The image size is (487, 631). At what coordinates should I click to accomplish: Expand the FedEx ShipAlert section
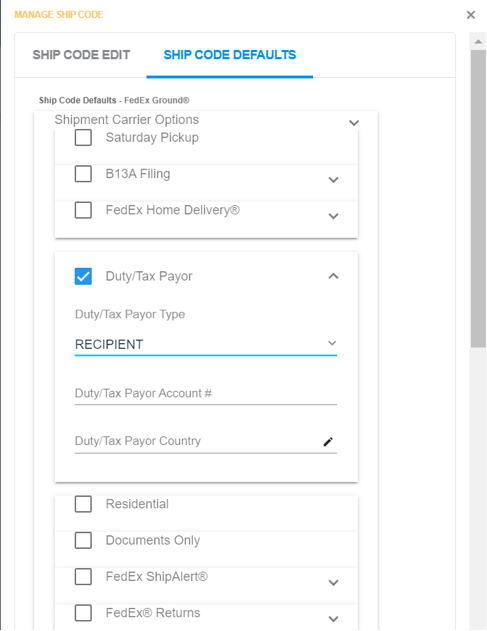333,583
